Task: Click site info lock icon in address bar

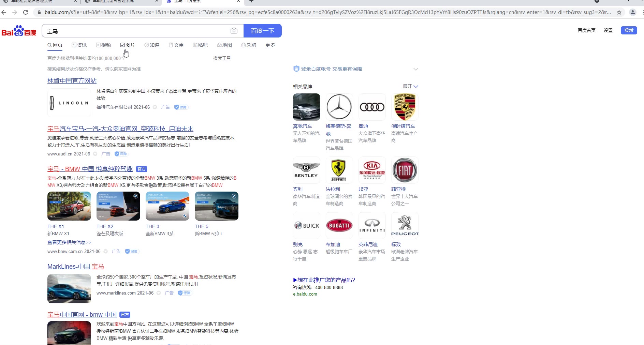Action: coord(39,12)
